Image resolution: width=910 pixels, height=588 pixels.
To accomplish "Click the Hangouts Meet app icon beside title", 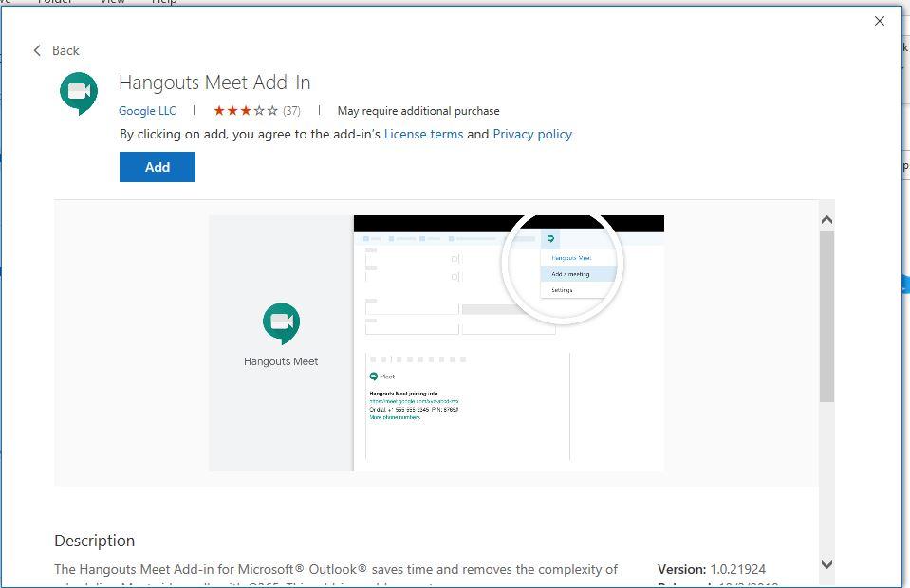I will pos(79,93).
